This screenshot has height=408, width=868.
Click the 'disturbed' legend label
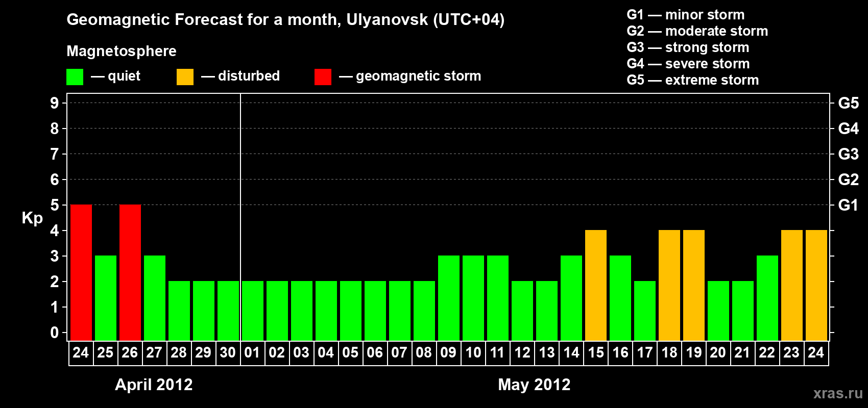tap(249, 76)
